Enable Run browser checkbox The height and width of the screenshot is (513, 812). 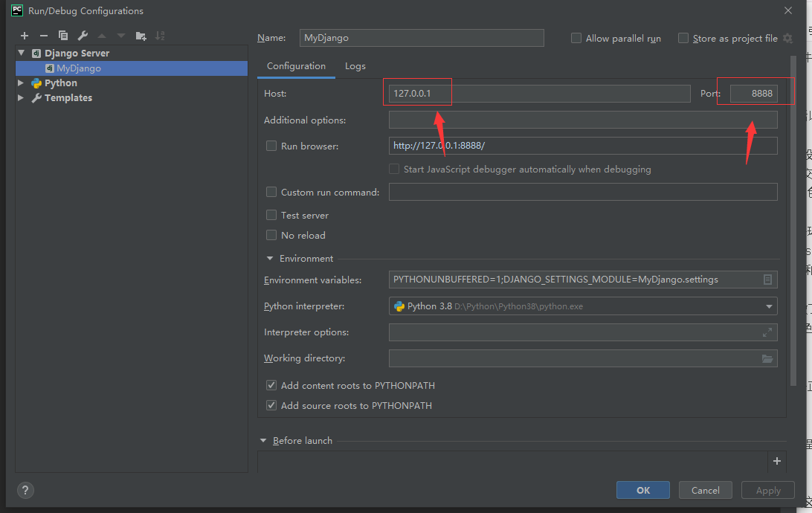(271, 146)
